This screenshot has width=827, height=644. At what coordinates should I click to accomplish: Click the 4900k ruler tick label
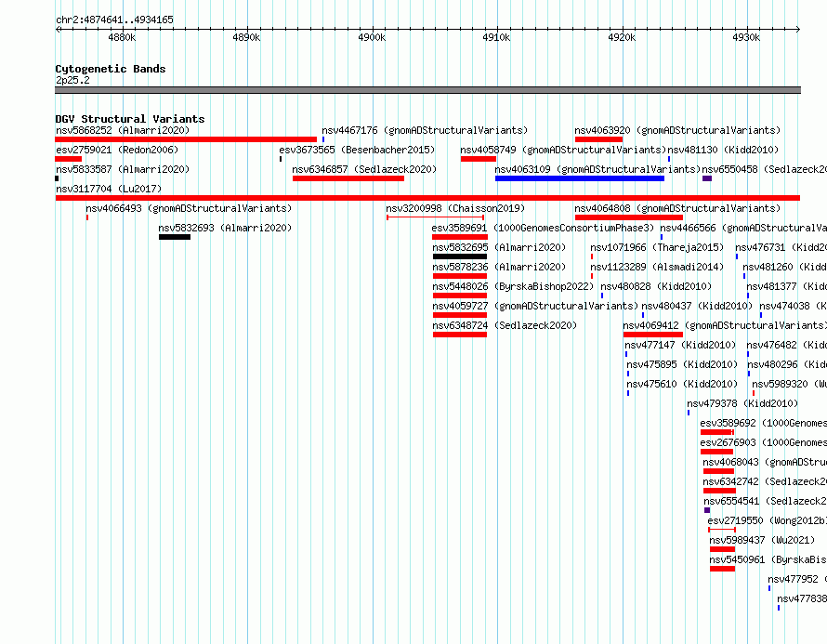click(x=372, y=37)
